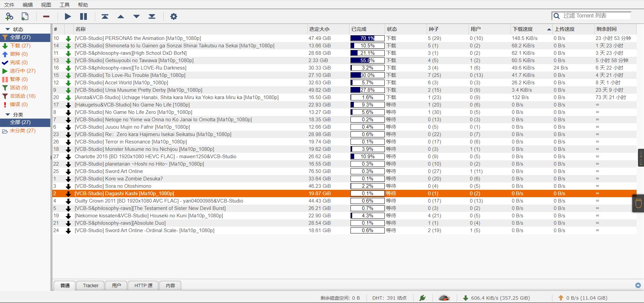The height and width of the screenshot is (303, 644).
Task: Click the global download speed arrow icon
Action: (466, 298)
